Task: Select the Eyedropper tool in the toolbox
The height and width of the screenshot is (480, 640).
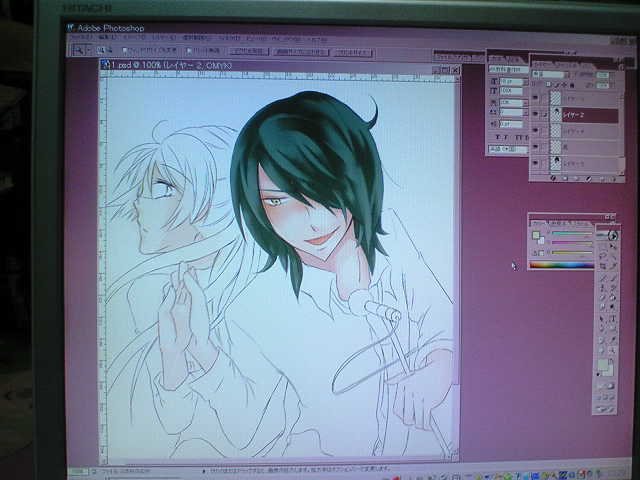Action: click(x=613, y=340)
